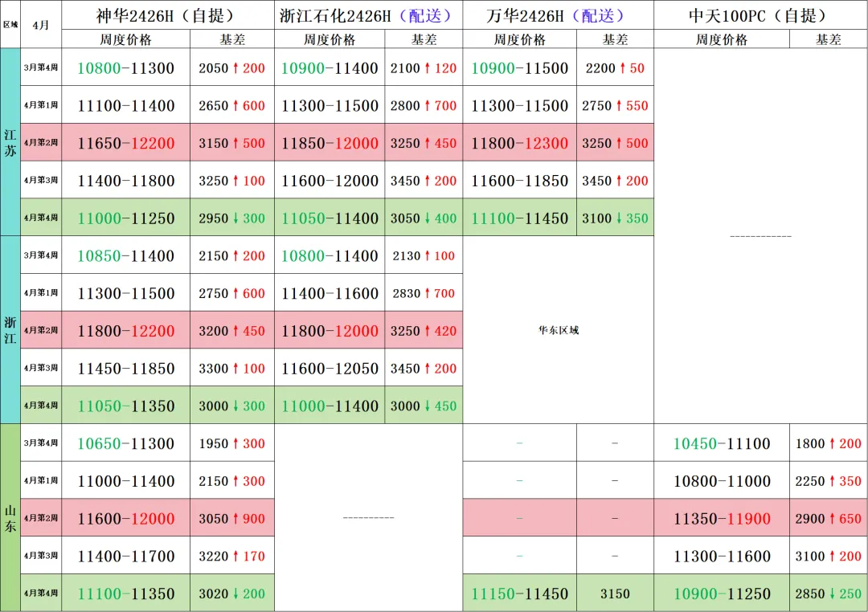Select basis value 2900 ↑650

(x=828, y=518)
